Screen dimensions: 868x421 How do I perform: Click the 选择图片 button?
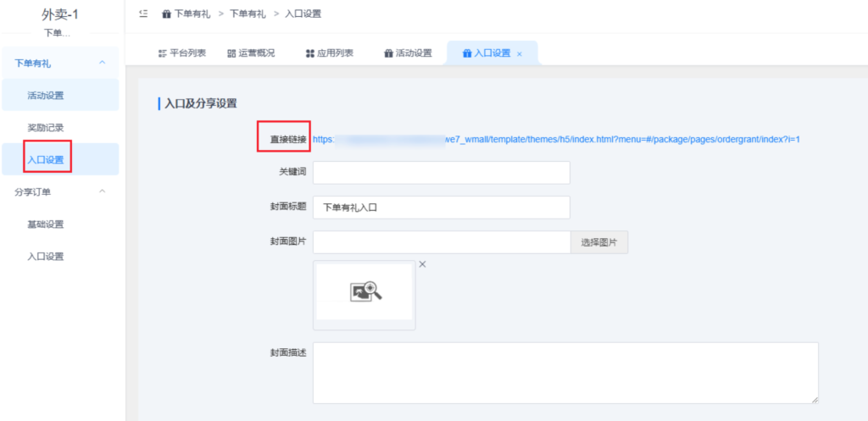click(599, 242)
